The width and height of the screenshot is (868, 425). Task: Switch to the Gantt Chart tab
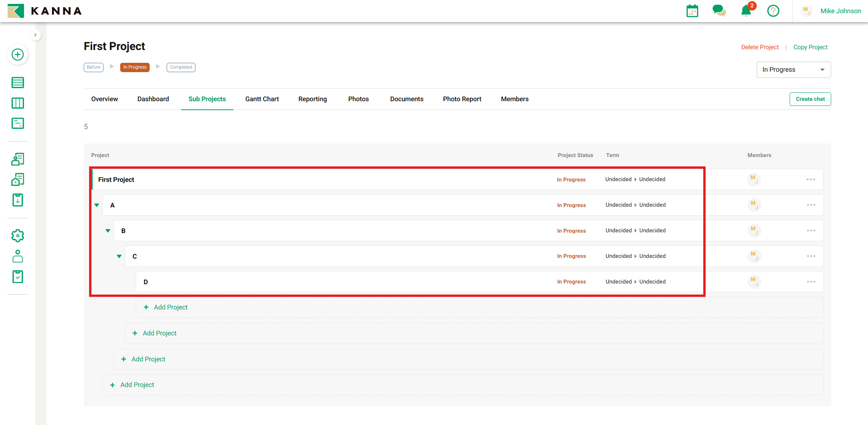coord(262,99)
